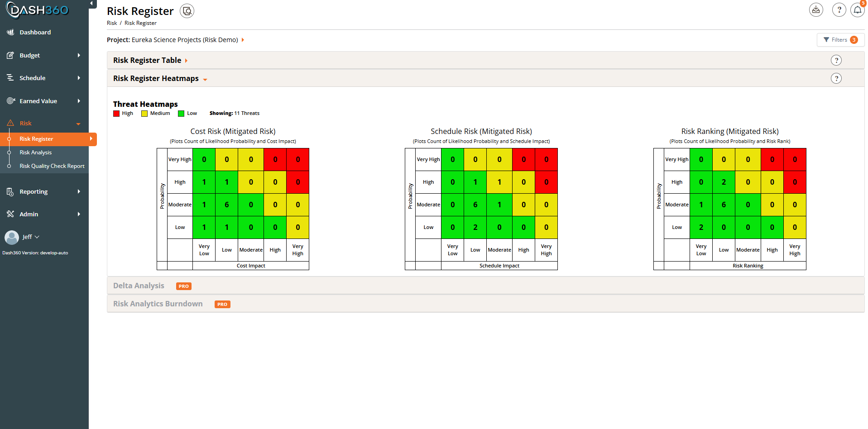868x429 pixels.
Task: Click the Reporting document icon
Action: [x=10, y=191]
